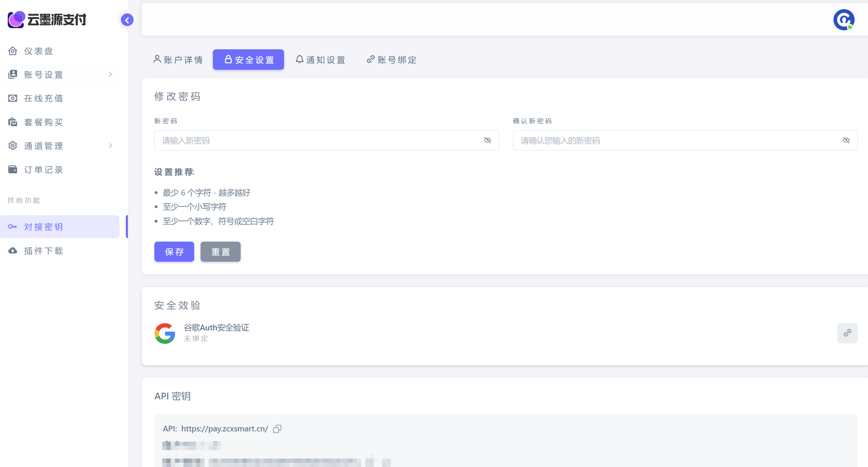
Task: Focus the 确认新密码 input field
Action: (685, 141)
